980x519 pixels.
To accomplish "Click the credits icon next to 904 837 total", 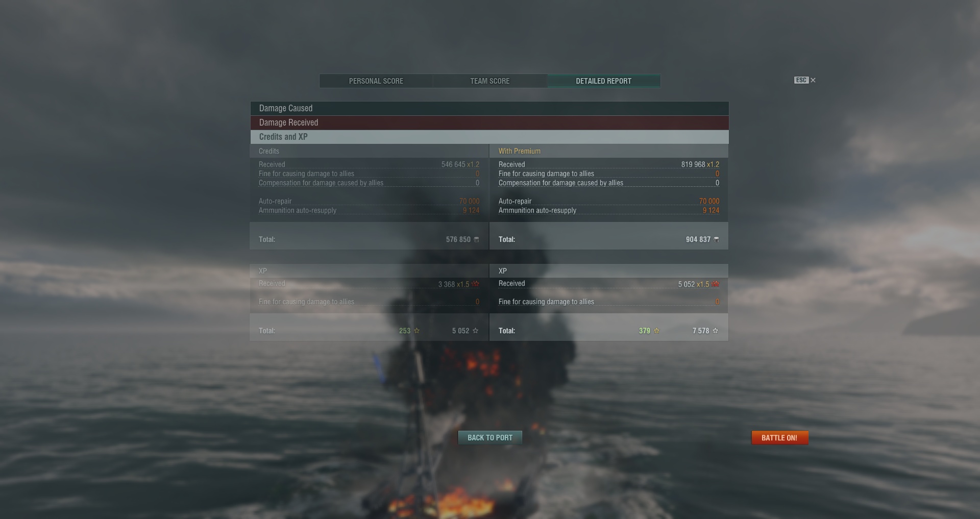I will pyautogui.click(x=716, y=239).
